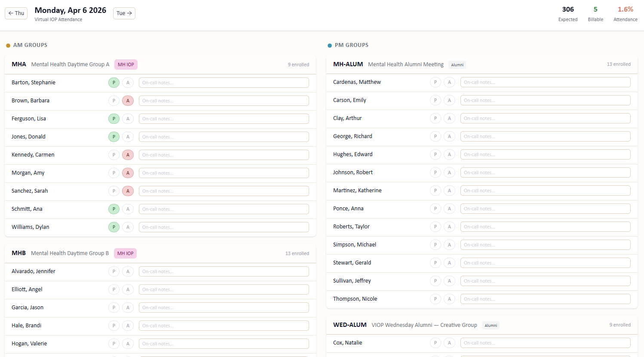Select the A icon for Jason Garcia
The height and width of the screenshot is (357, 644).
pos(128,307)
